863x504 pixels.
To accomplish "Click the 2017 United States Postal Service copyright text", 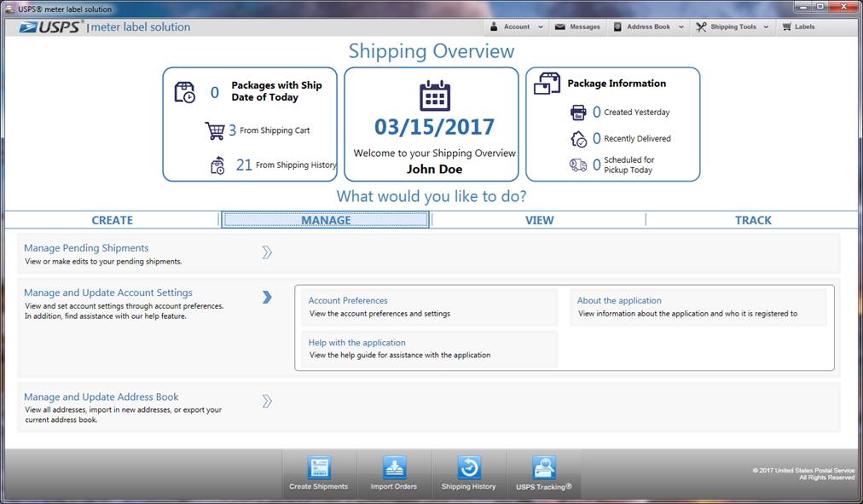I will point(803,474).
